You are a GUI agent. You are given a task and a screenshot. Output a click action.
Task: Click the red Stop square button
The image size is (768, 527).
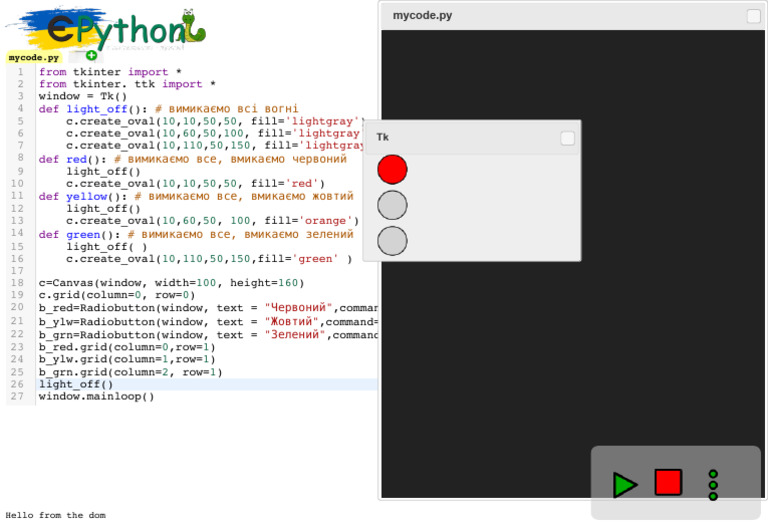(668, 482)
